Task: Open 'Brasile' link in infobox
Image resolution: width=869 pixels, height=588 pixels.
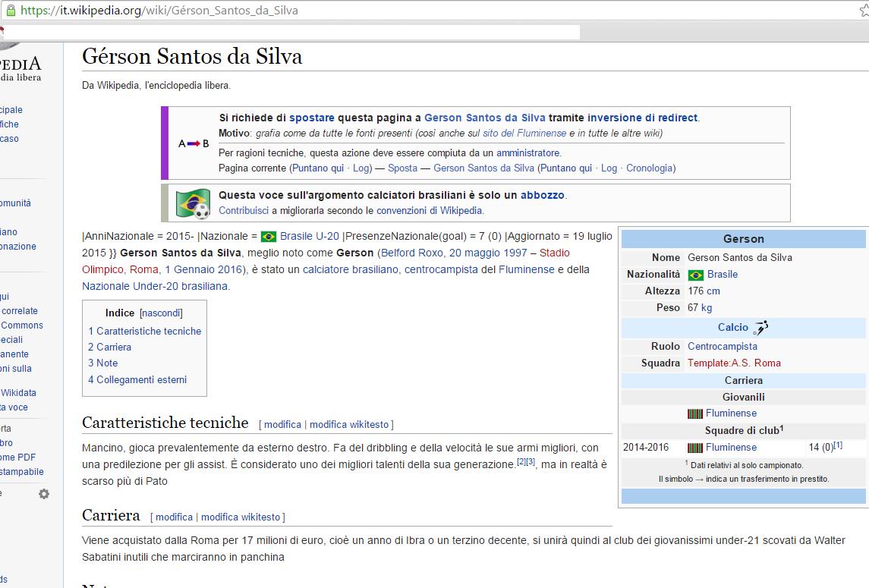Action: click(x=722, y=275)
